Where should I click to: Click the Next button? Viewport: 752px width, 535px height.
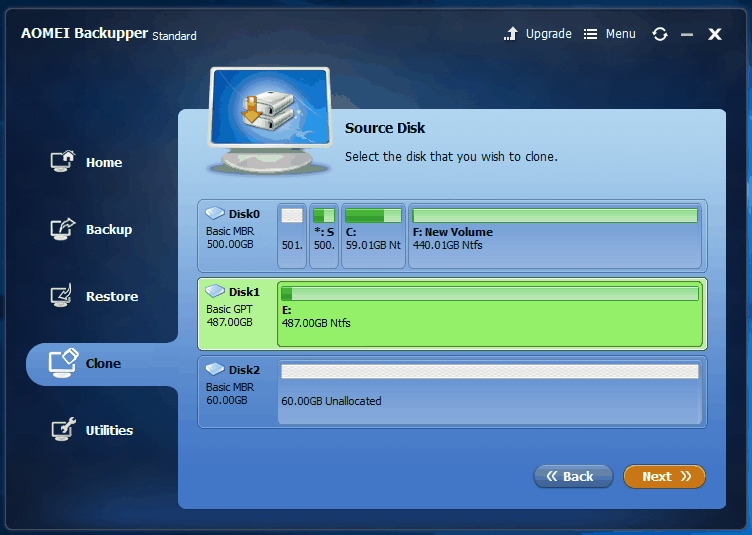pyautogui.click(x=664, y=477)
